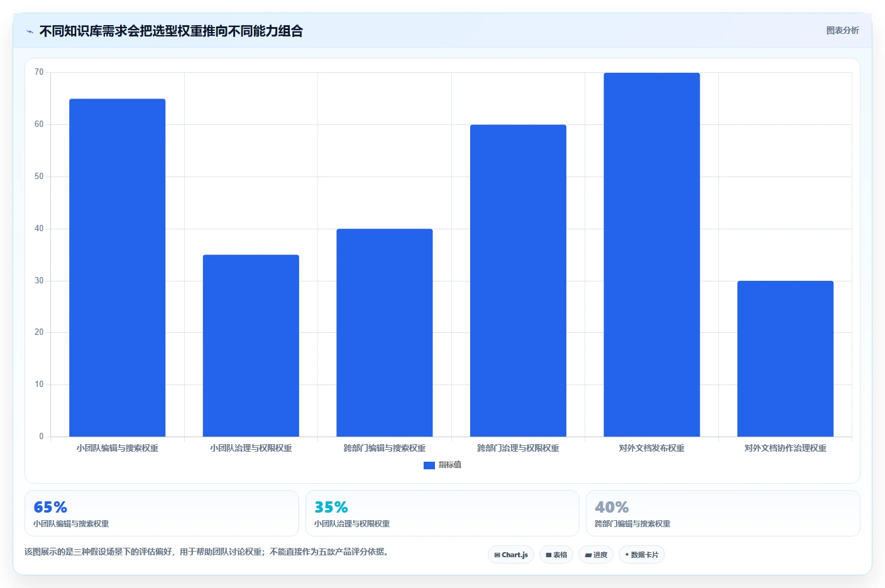This screenshot has height=588, width=885.
Task: Click the 跨部门编辑与搜索权重 card caption
Action: 632,523
